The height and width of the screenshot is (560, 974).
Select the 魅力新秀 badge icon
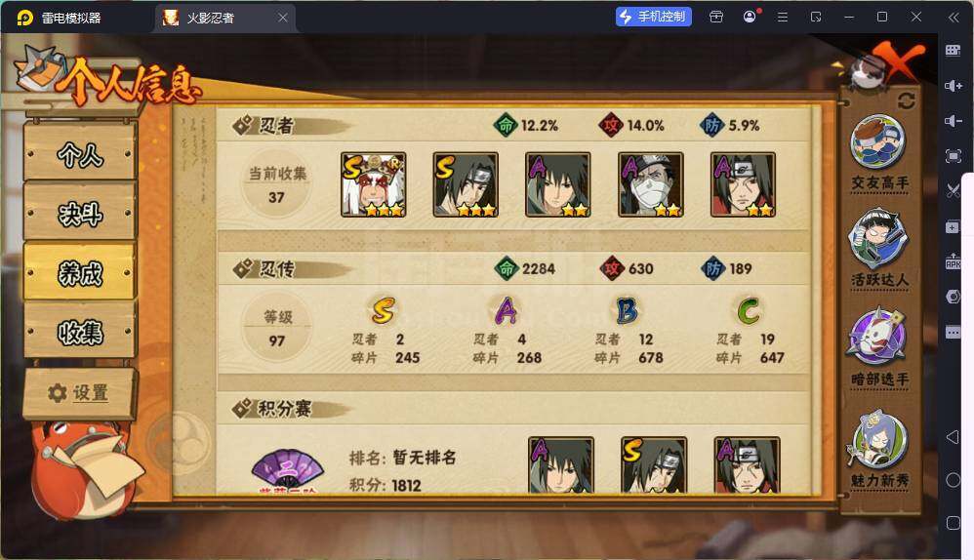(877, 439)
